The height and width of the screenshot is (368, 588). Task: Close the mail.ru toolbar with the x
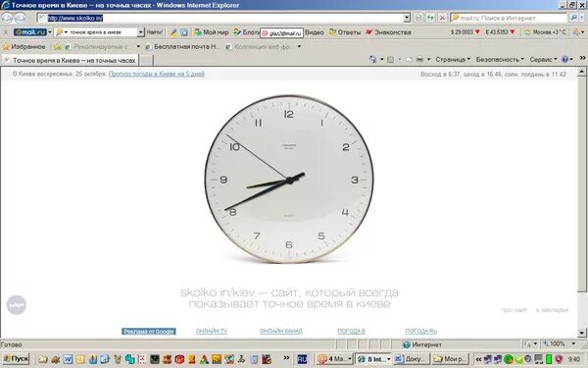pyautogui.click(x=6, y=32)
